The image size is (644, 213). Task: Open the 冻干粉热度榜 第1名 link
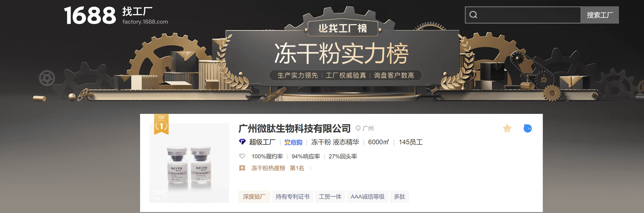coord(278,168)
